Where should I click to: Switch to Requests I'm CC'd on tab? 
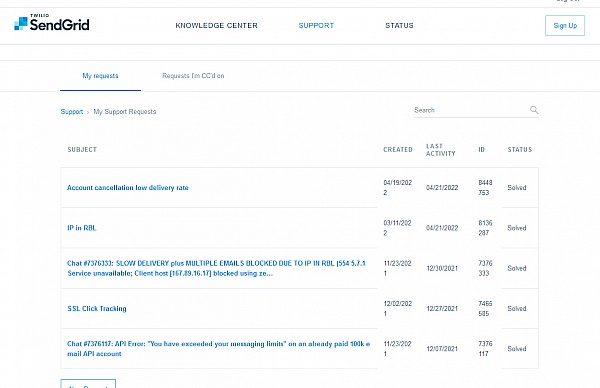(x=193, y=76)
